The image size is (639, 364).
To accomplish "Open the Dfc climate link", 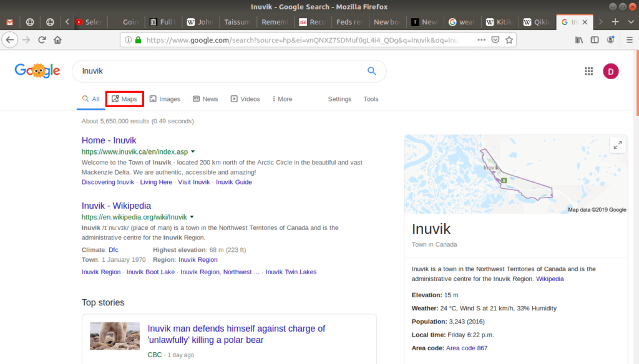I will pyautogui.click(x=114, y=249).
